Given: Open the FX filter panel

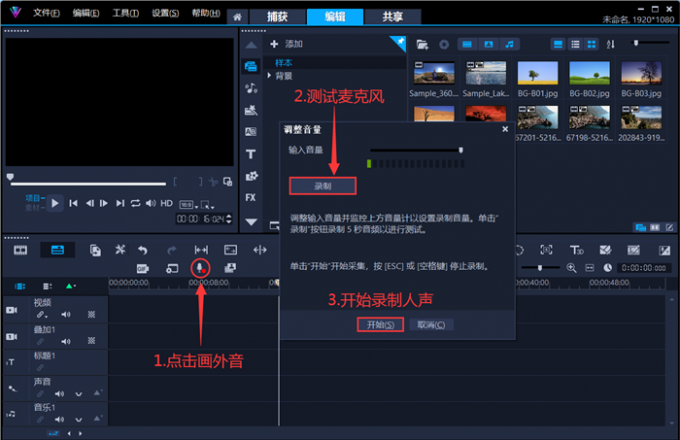Looking at the screenshot, I should click(251, 198).
